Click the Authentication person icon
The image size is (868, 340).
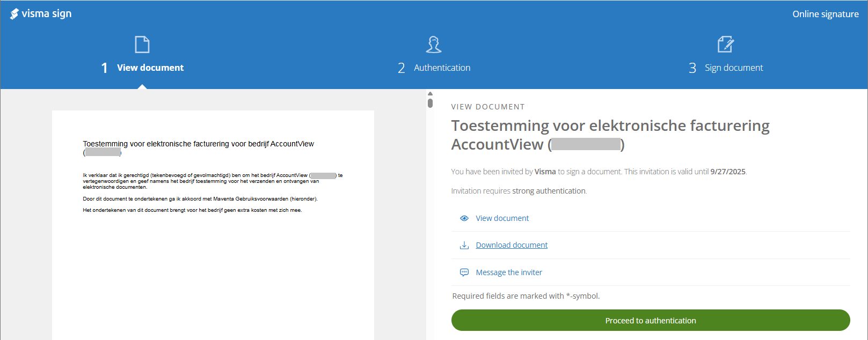point(434,45)
